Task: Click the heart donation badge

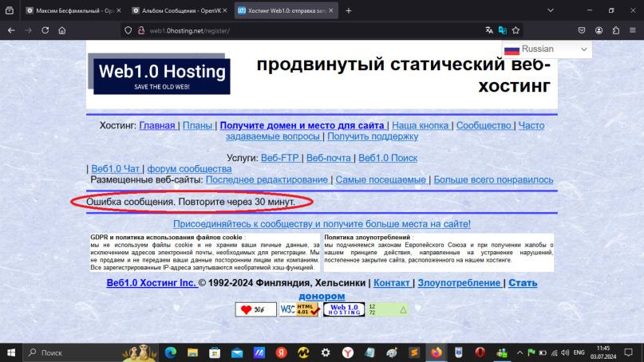Action: [x=253, y=309]
